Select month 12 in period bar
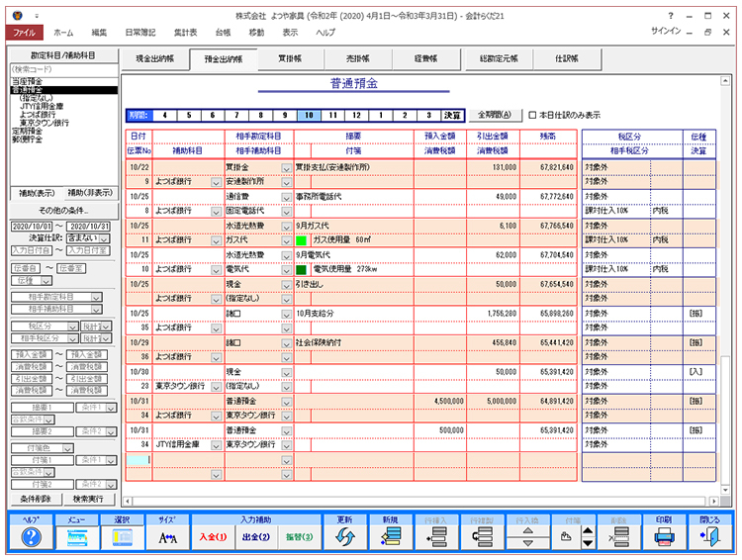This screenshot has height=560, width=742. 357,115
